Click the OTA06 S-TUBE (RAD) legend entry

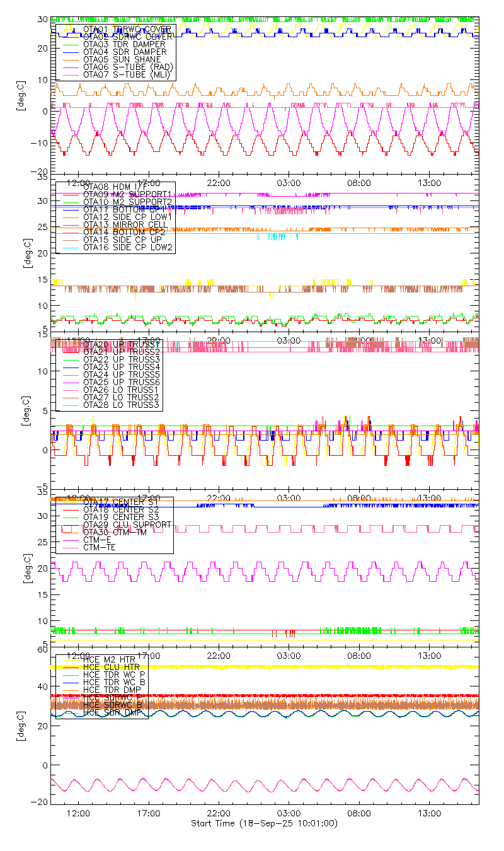(x=128, y=67)
